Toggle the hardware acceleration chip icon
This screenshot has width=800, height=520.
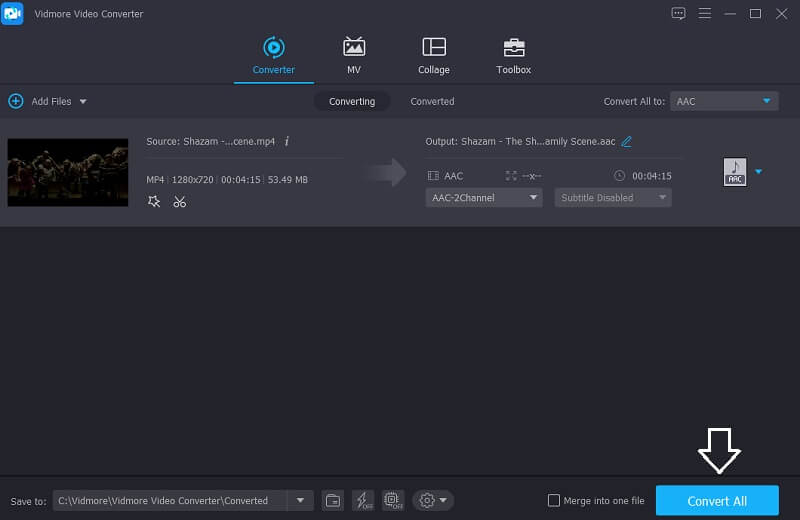click(x=393, y=501)
